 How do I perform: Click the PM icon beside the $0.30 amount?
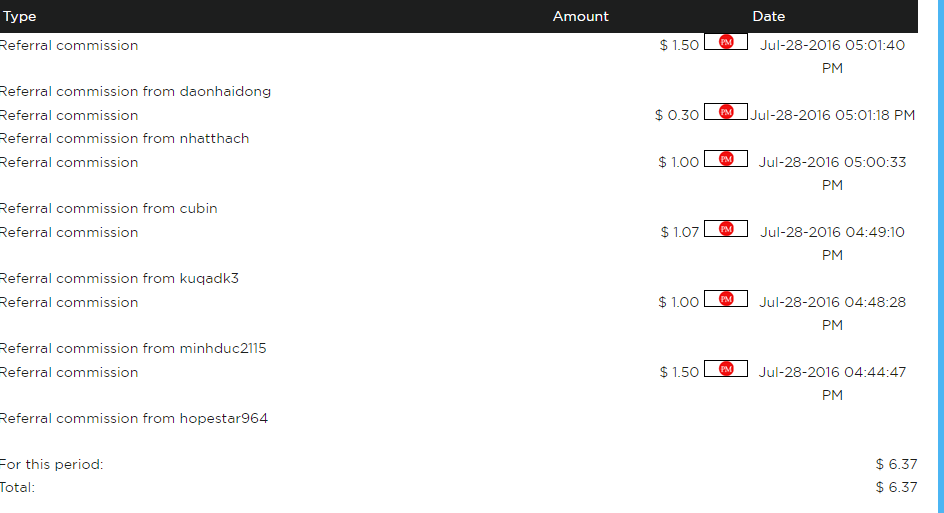point(726,111)
